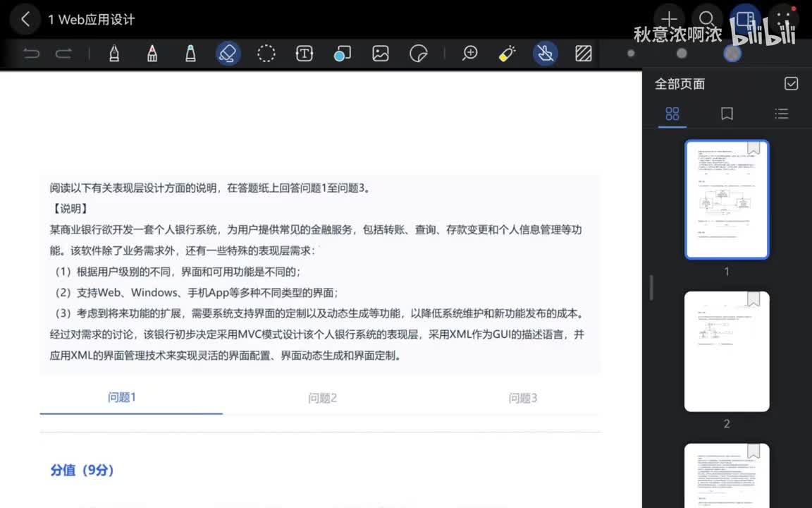
Task: Select the highlighter marker tool
Action: click(190, 54)
